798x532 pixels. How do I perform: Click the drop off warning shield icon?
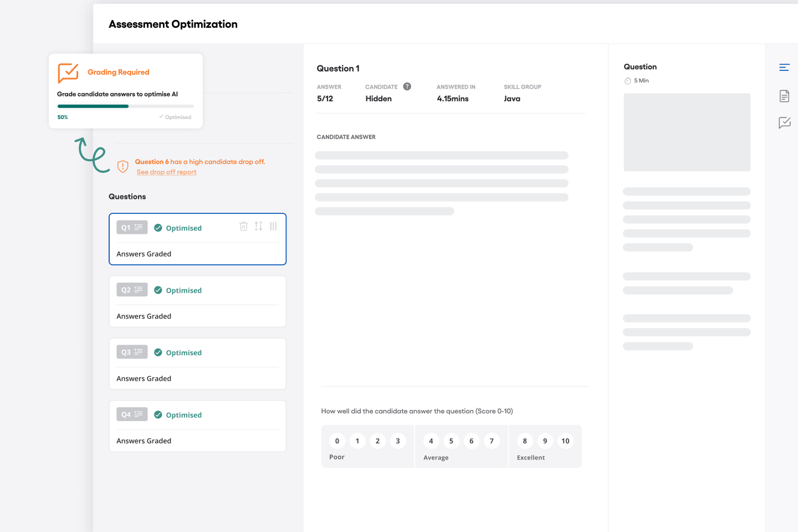point(123,166)
